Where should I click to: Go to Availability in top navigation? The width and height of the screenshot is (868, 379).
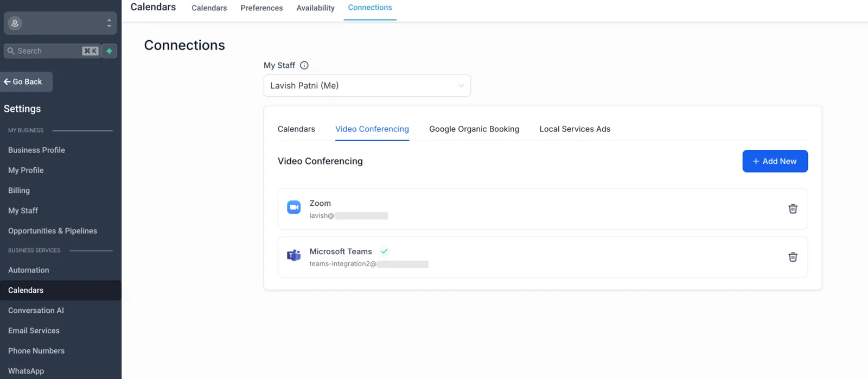[x=315, y=8]
